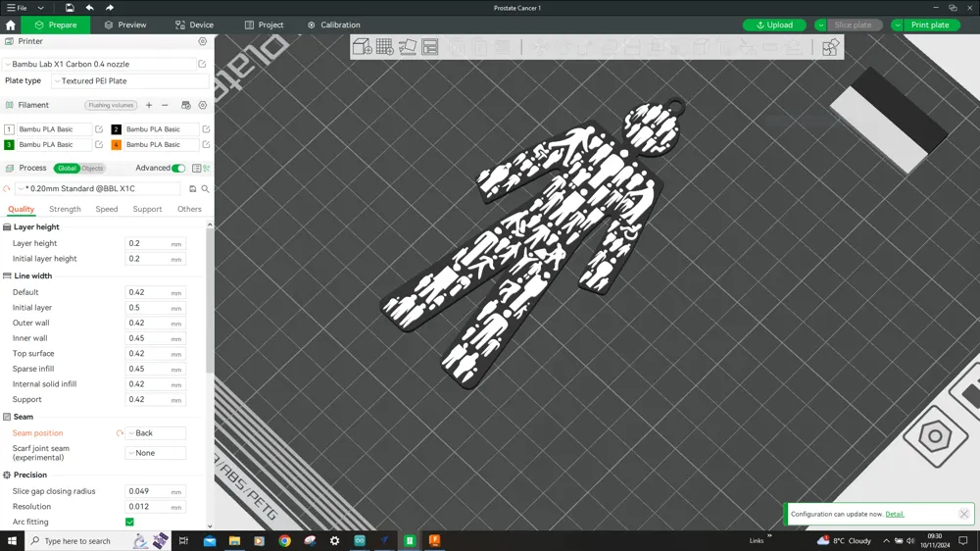Edit filament 1 preset icon

(x=99, y=128)
